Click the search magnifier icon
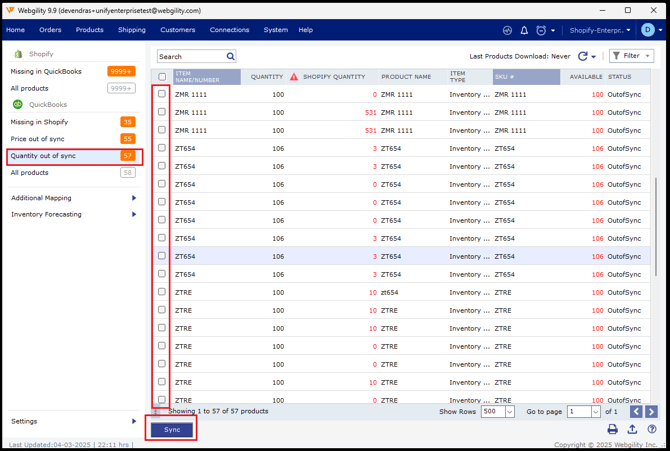This screenshot has width=670, height=451. [x=230, y=57]
